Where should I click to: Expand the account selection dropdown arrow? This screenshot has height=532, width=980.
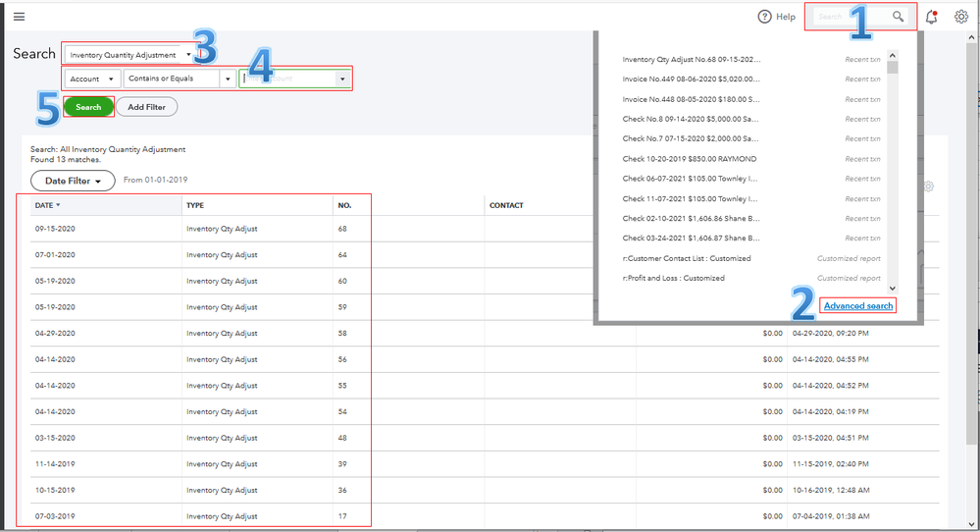tap(342, 79)
